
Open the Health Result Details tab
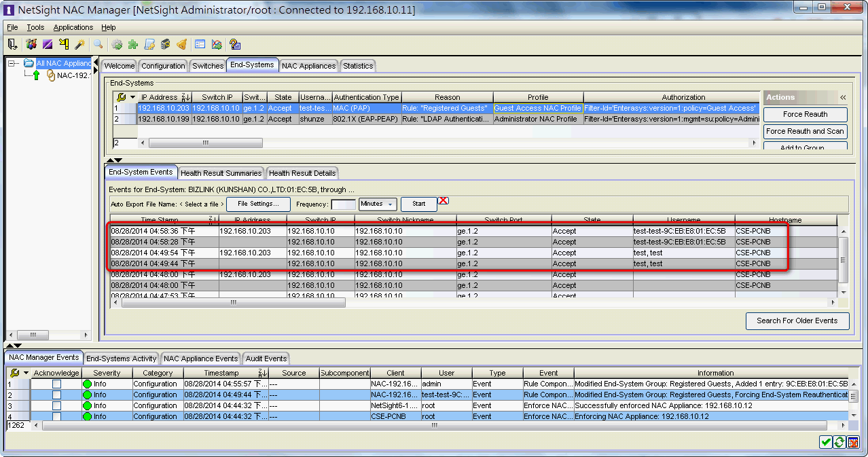pos(302,173)
